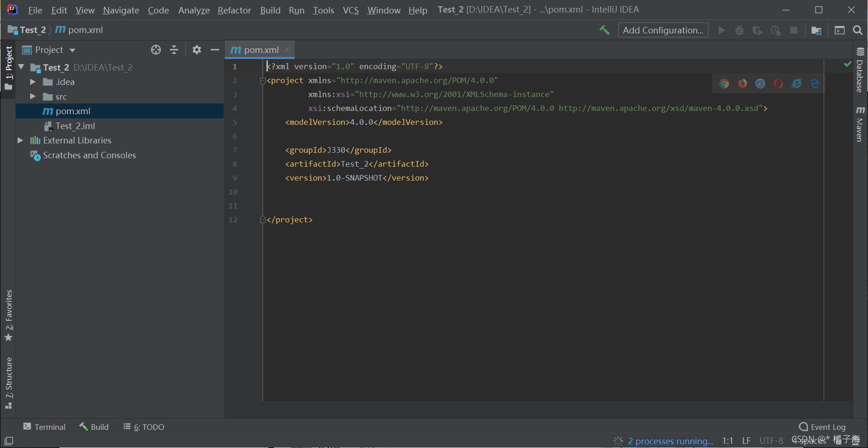Open the File menu
The width and height of the screenshot is (868, 448).
[35, 10]
